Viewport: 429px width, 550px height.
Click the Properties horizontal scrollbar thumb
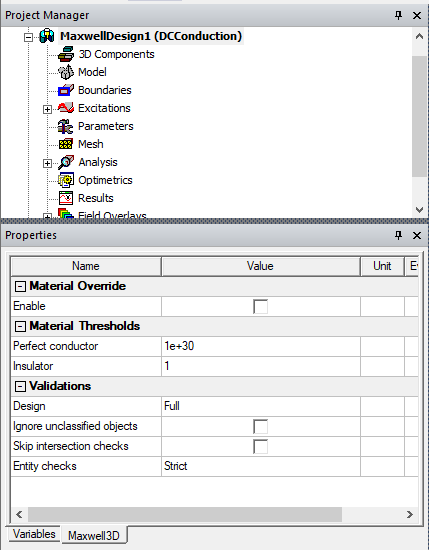[x=185, y=515]
